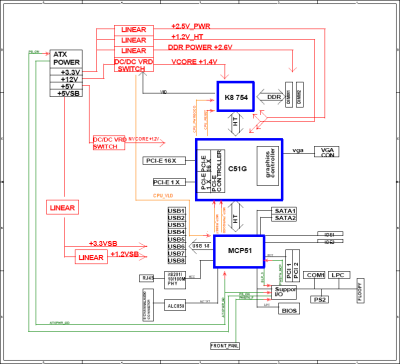Click the +1.2V_HT label
400x364 pixels.
pos(187,36)
